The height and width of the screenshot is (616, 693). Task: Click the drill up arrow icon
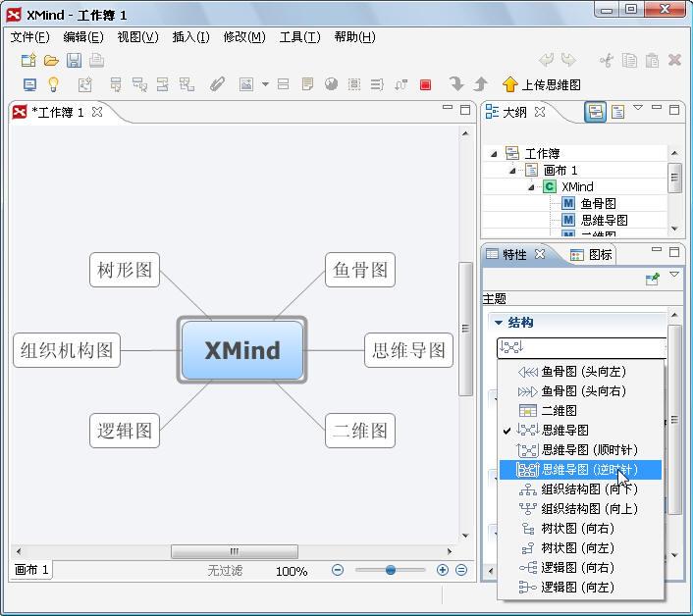point(480,83)
